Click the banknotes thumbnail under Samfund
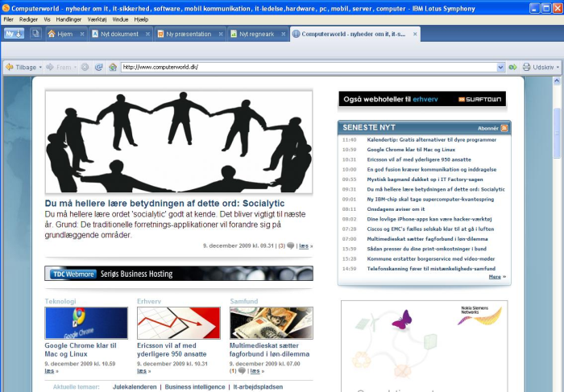The width and height of the screenshot is (564, 392). (272, 323)
